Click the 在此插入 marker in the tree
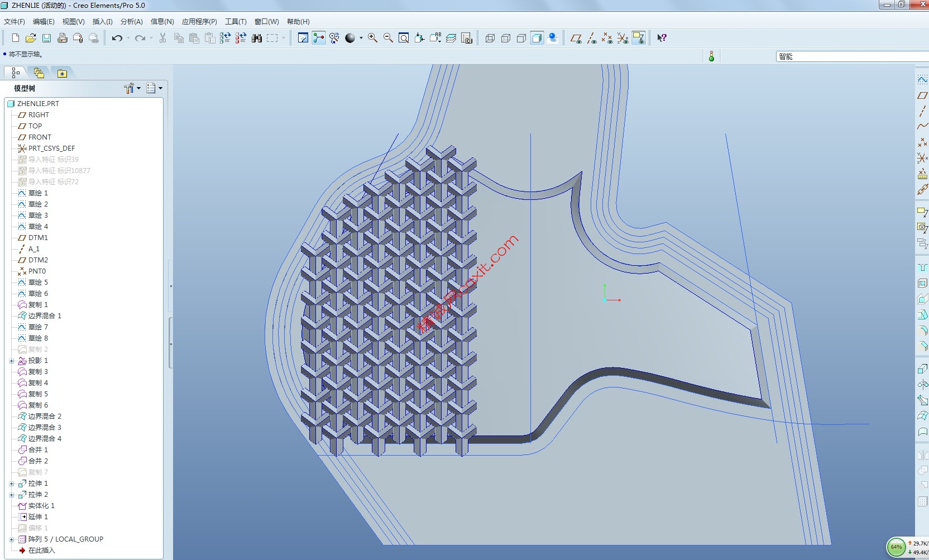Viewport: 929px width, 560px height. click(37, 551)
